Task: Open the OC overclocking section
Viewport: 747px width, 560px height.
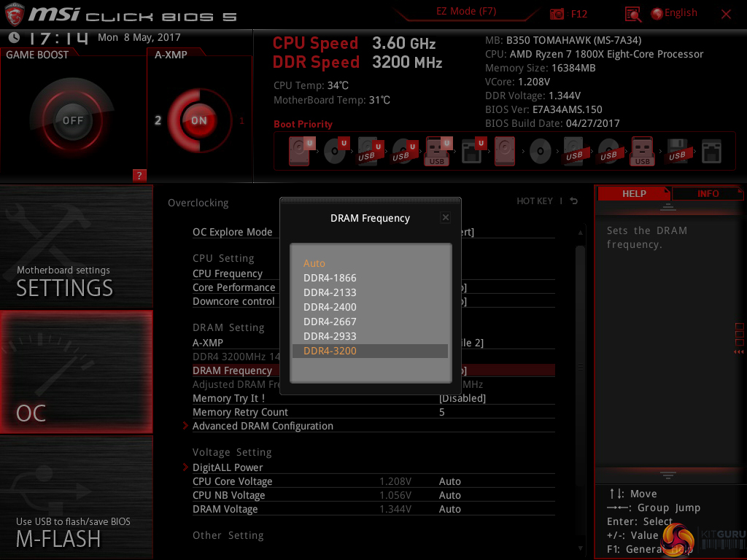Action: (76, 372)
